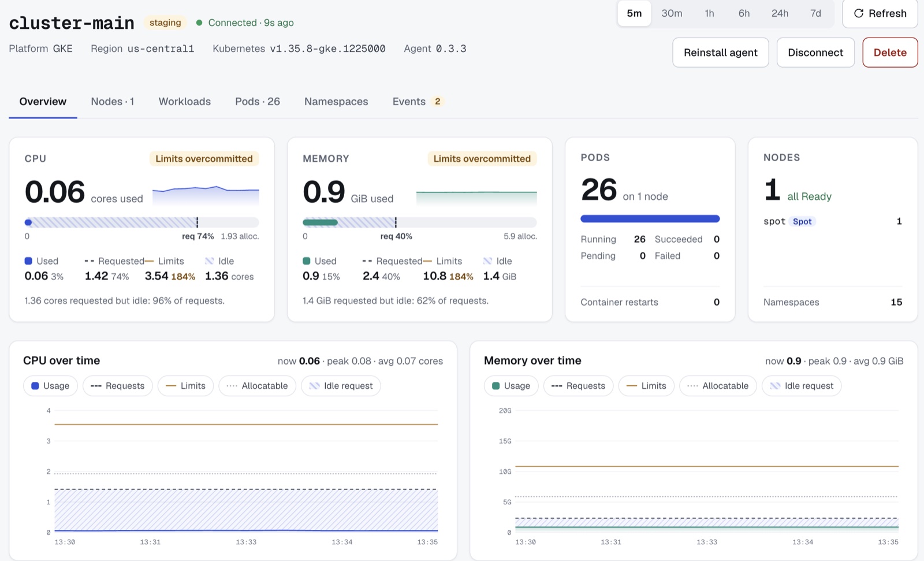The image size is (924, 561).
Task: Click the CPU over time chart area
Action: pos(246,471)
